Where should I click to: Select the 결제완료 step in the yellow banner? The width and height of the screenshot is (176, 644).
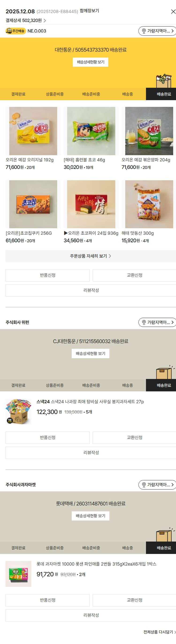[18, 94]
